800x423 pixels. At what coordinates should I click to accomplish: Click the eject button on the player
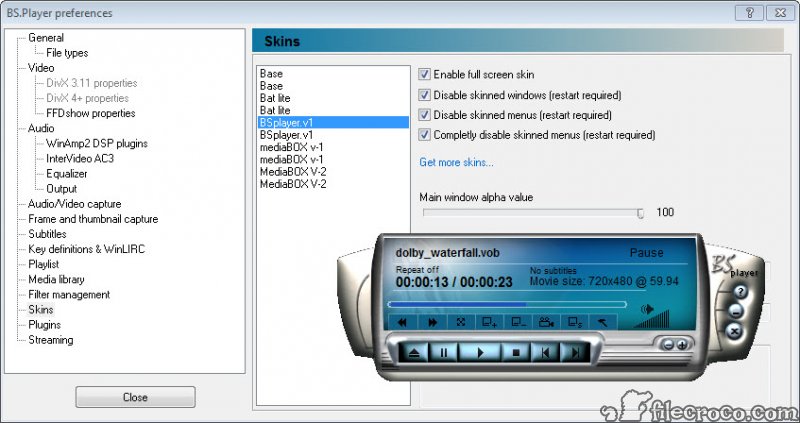[414, 353]
